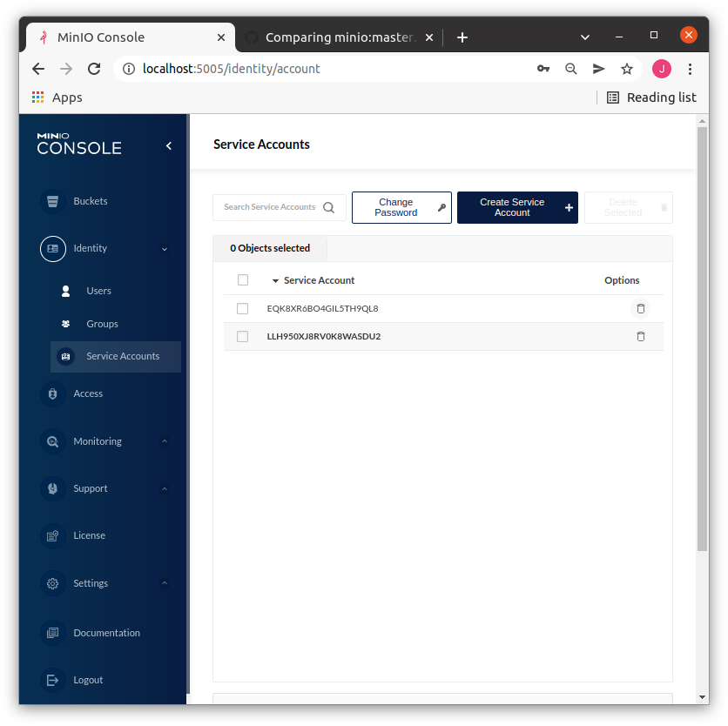Viewport: 728px width, 726px height.
Task: Click the Monitoring magnifier icon
Action: point(52,441)
